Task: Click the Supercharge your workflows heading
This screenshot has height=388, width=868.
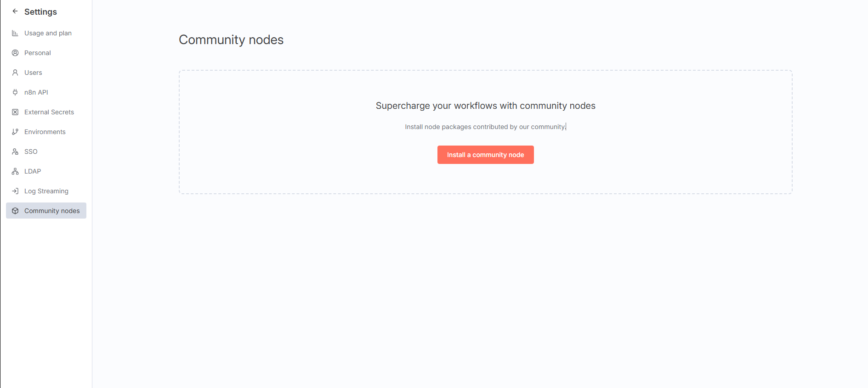Action: point(485,106)
